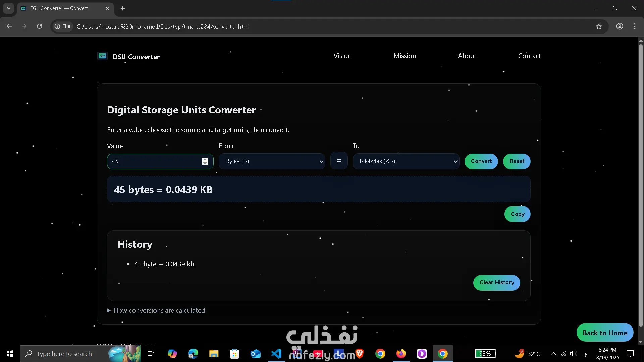Open File Explorer from taskbar

tap(214, 354)
